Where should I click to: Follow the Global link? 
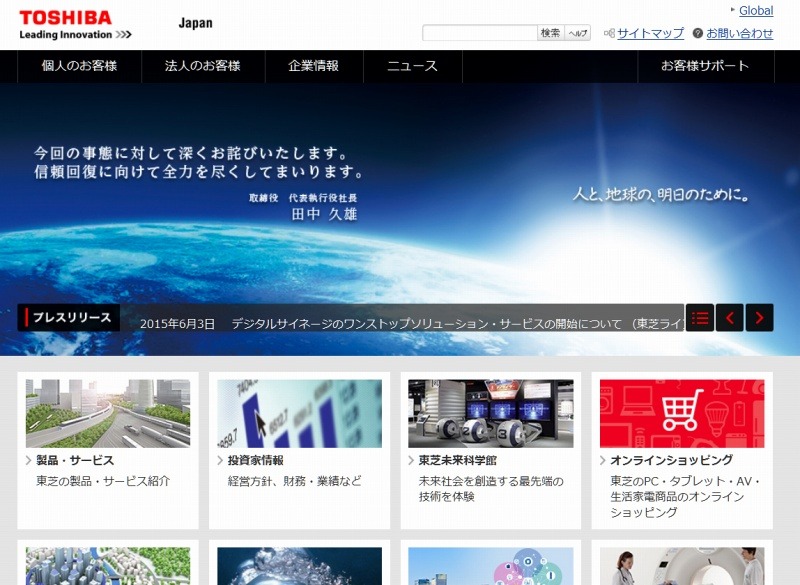point(756,10)
